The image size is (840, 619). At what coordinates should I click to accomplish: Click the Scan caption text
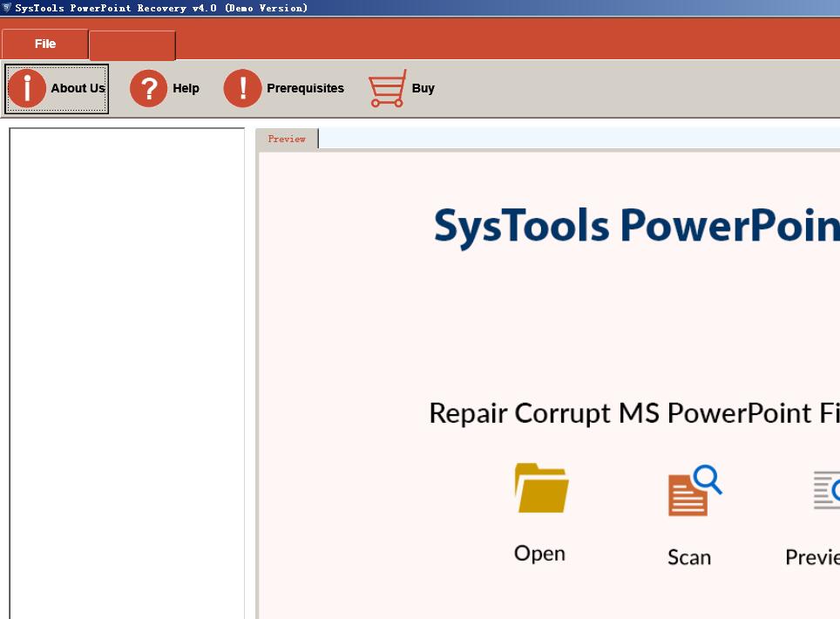click(x=689, y=557)
